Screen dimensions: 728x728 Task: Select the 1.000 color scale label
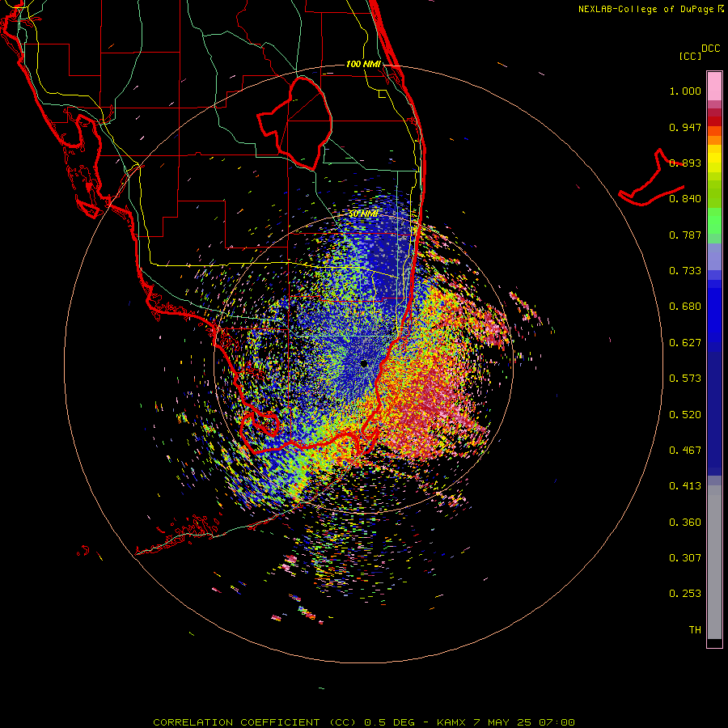click(x=685, y=91)
